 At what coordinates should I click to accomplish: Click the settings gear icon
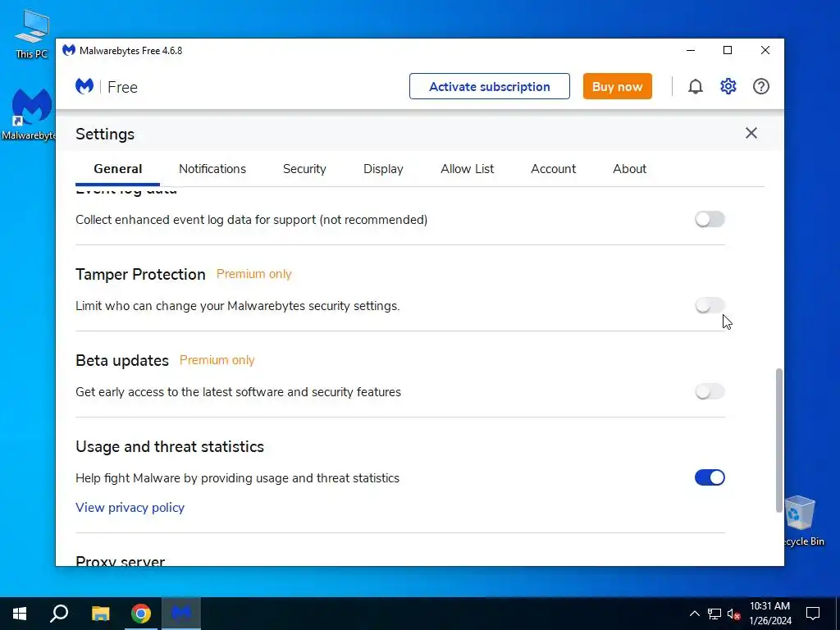pyautogui.click(x=728, y=86)
